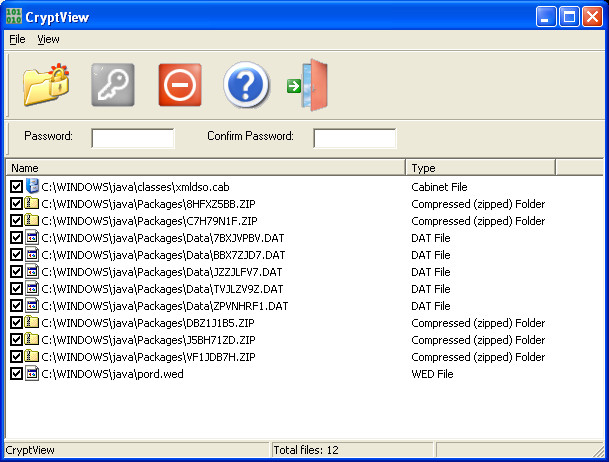Click 'Total files: 12' in status bar

(x=306, y=450)
